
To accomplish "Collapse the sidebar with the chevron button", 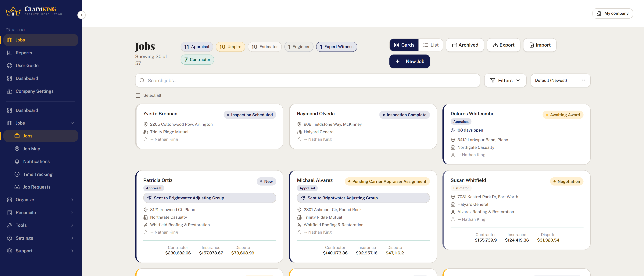I will click(x=81, y=15).
